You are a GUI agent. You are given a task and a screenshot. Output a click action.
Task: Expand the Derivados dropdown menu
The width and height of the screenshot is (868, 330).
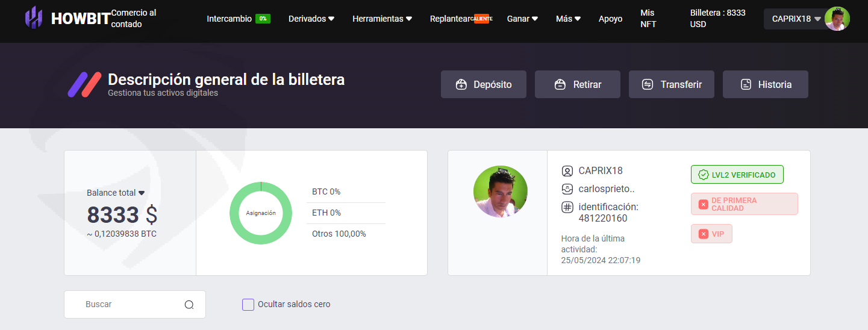(x=311, y=19)
